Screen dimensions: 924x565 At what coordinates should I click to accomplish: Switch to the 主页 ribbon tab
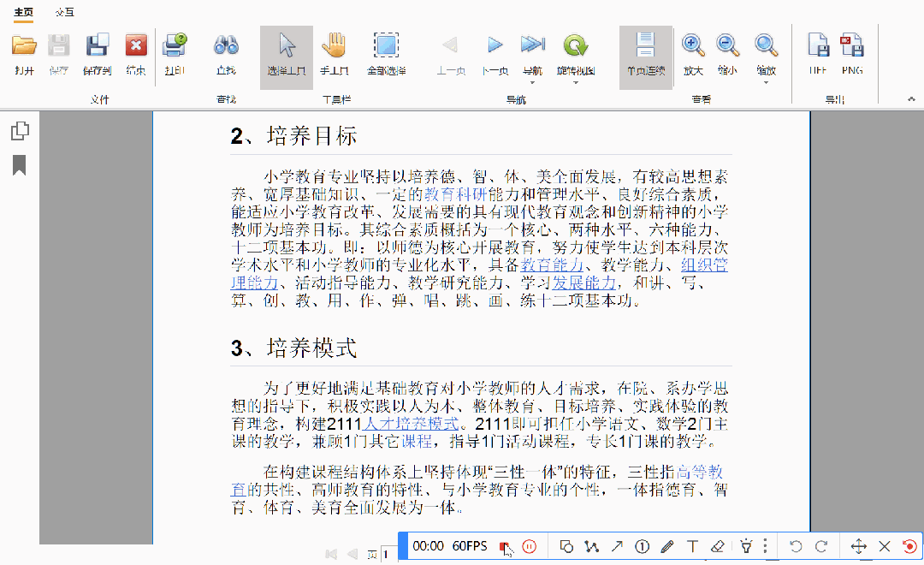point(24,12)
